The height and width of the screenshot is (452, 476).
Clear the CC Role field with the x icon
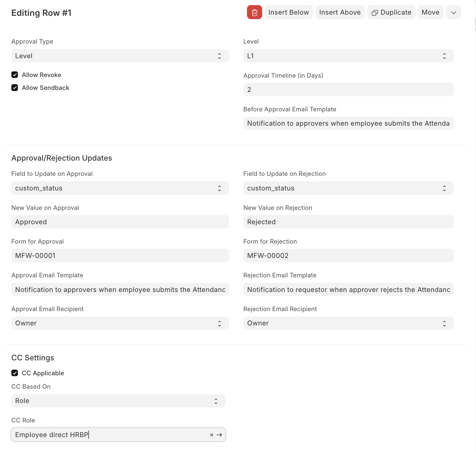211,435
